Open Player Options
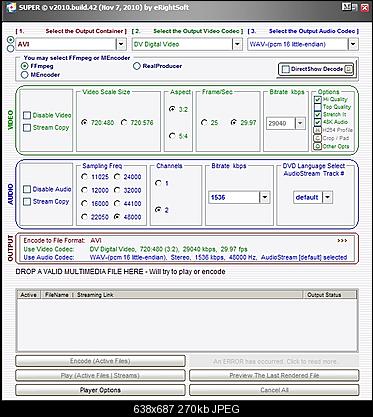Image resolution: width=373 pixels, height=417 pixels. 100,390
